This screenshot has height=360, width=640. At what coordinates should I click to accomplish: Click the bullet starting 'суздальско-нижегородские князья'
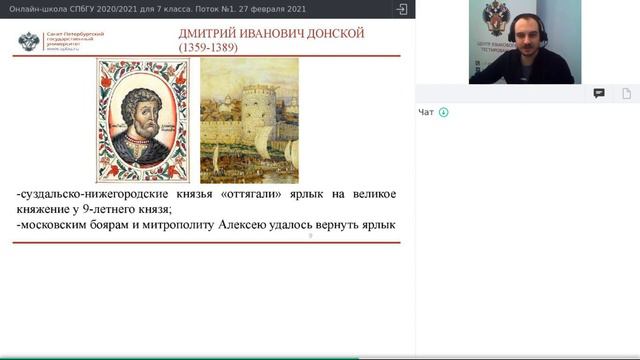pyautogui.click(x=206, y=202)
